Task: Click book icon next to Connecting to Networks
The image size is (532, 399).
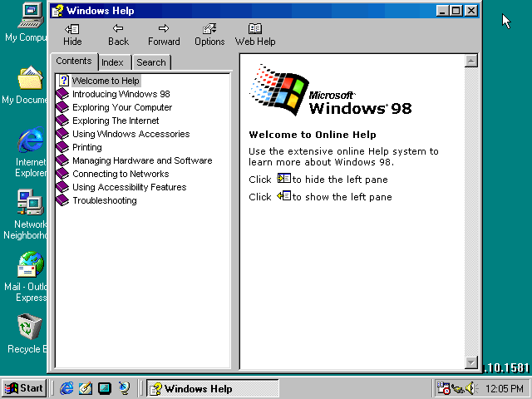Action: 62,174
